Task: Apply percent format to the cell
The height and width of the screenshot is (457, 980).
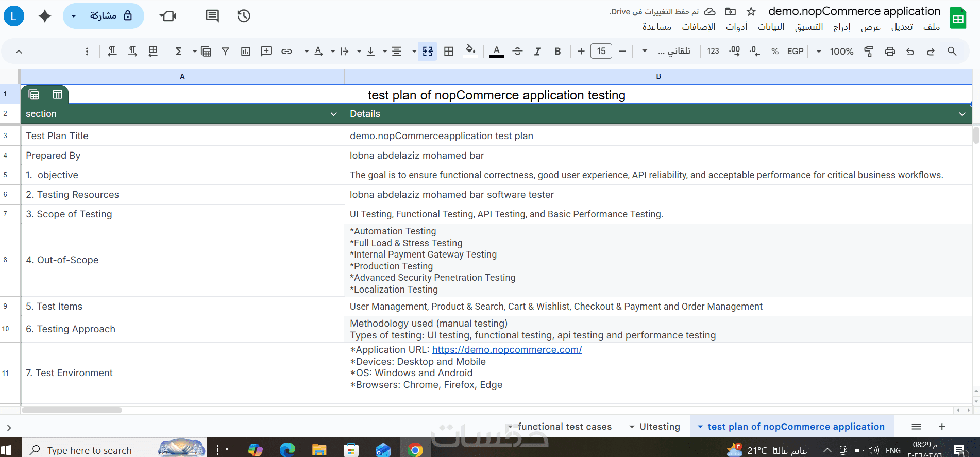Action: tap(774, 52)
